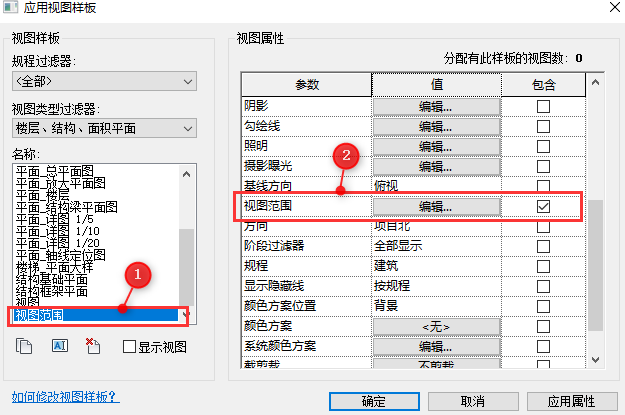Check the include box for 系统颜色方案
This screenshot has width=625, height=415.
coord(543,346)
